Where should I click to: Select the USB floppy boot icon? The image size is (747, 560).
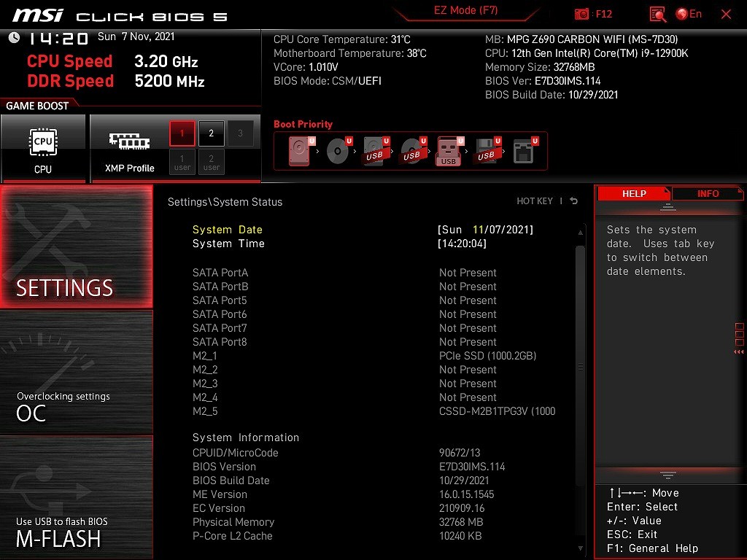click(x=488, y=151)
